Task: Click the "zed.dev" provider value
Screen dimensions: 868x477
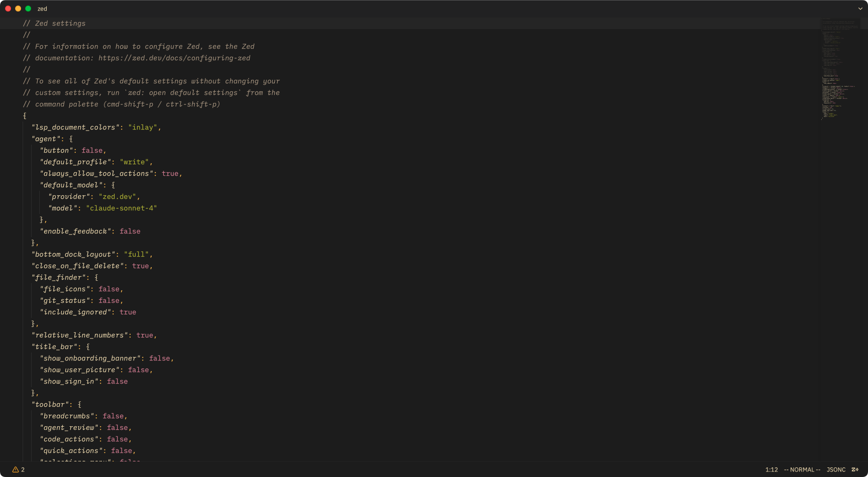Action: (118, 197)
